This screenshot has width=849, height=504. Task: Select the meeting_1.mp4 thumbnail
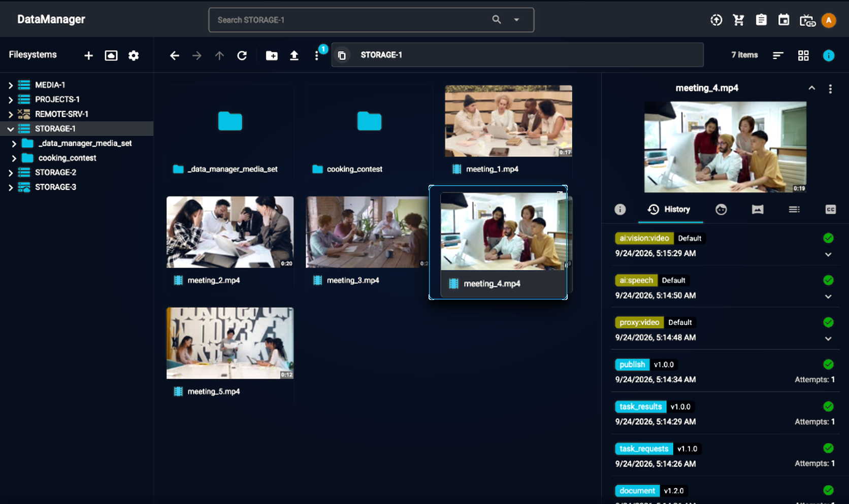pos(508,121)
